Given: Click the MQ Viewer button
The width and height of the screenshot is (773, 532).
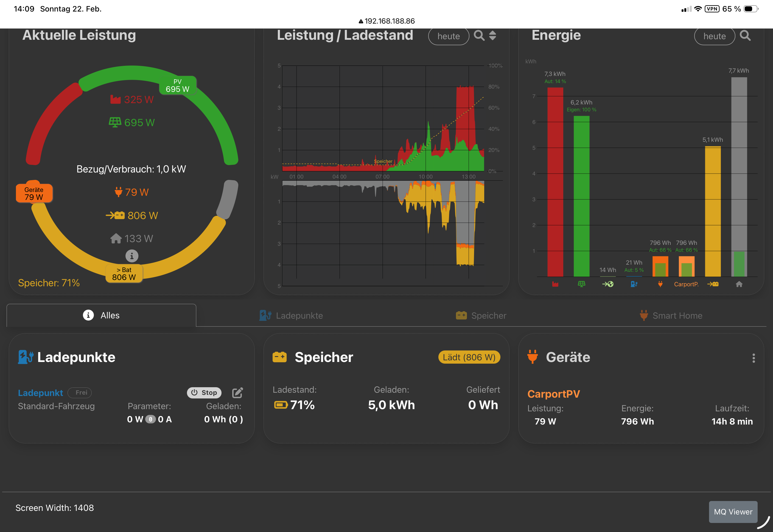Looking at the screenshot, I should coord(733,512).
